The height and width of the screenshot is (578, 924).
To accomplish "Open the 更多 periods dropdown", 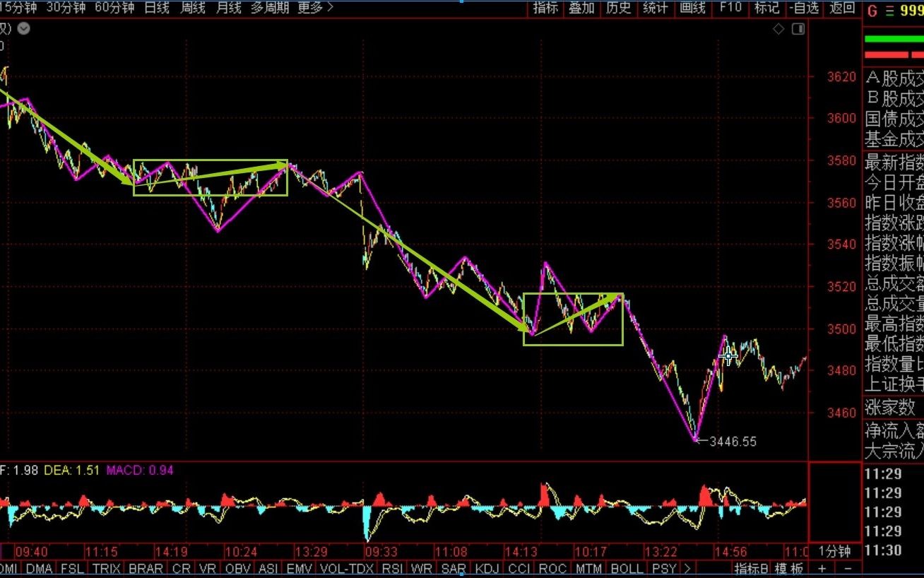I will pos(316,8).
